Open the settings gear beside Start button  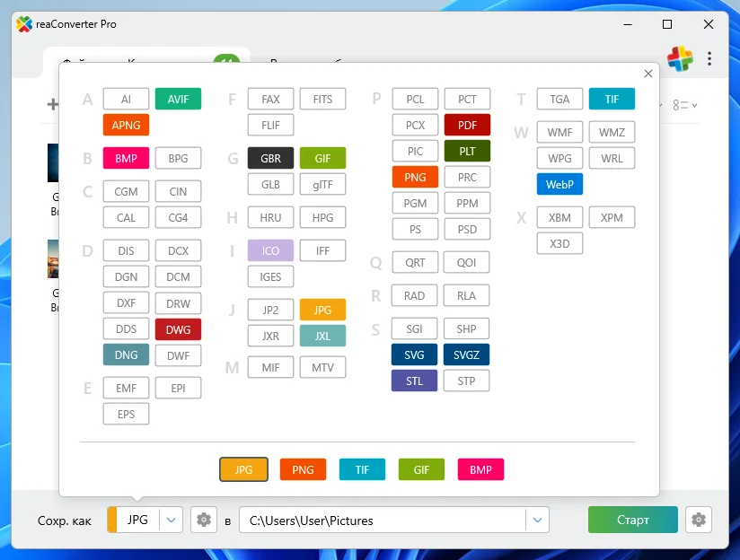pyautogui.click(x=697, y=520)
